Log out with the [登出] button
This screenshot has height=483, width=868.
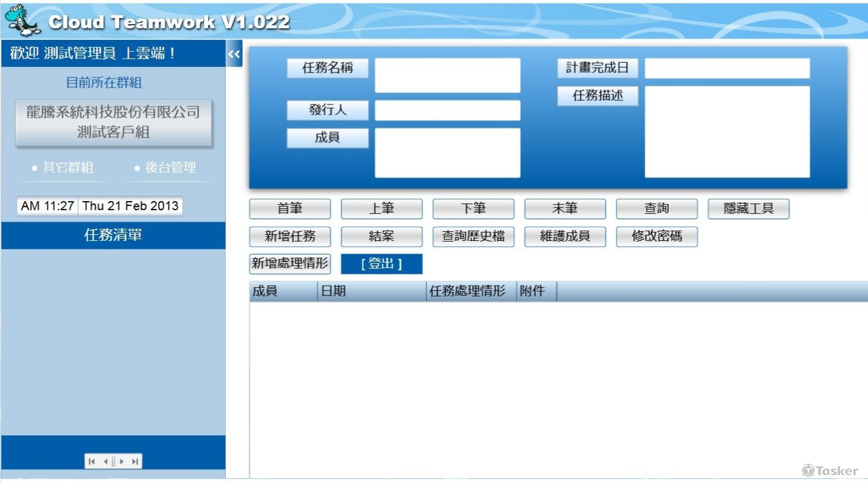point(381,263)
